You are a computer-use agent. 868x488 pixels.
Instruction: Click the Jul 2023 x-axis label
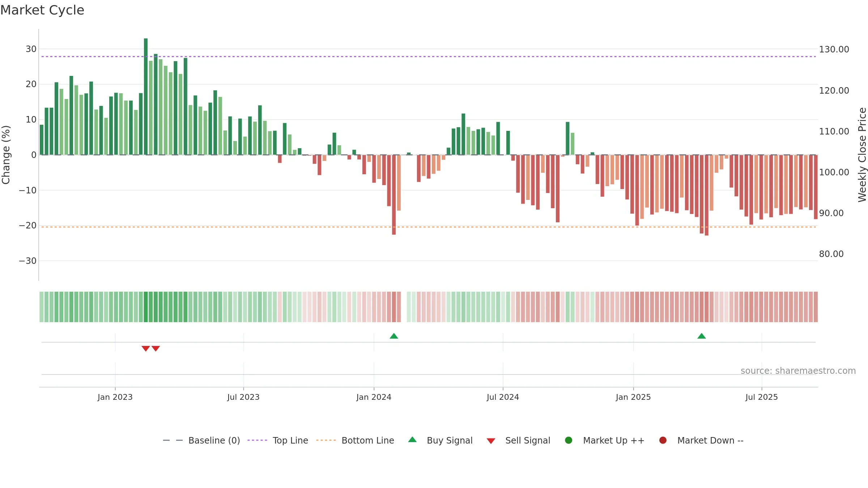[243, 397]
